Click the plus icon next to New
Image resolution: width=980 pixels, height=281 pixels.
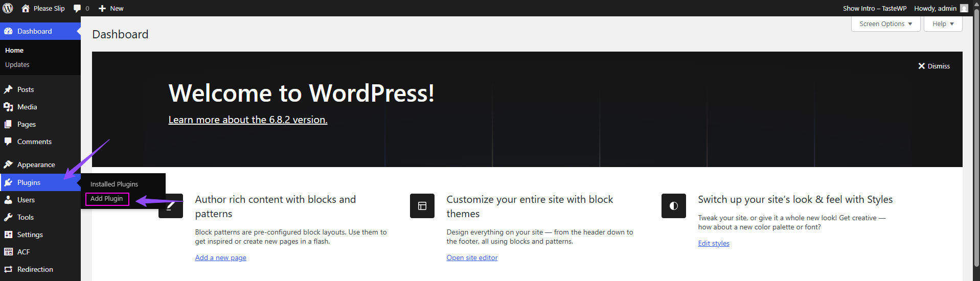(102, 8)
